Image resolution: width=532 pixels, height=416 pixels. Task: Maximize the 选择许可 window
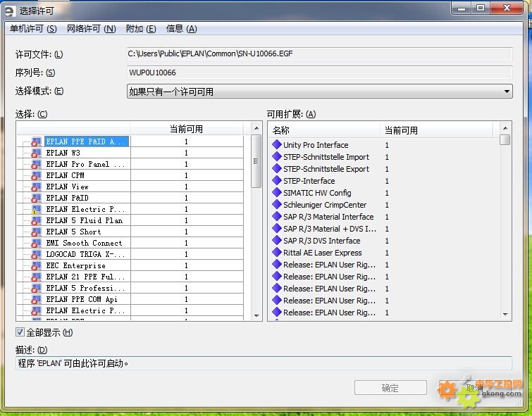(x=481, y=8)
